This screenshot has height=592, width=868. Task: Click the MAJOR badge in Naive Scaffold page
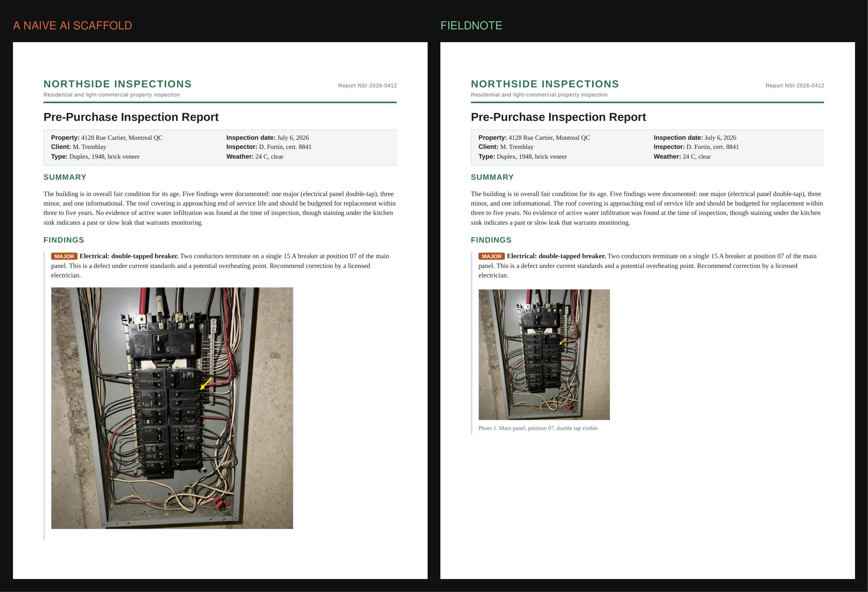coord(64,256)
